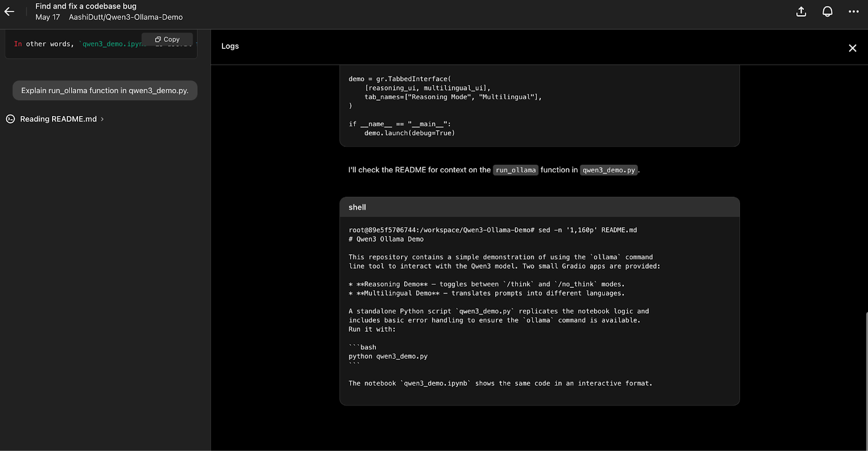Click the 'python qwen3_demo.py' line
The height and width of the screenshot is (451, 868).
tap(388, 356)
